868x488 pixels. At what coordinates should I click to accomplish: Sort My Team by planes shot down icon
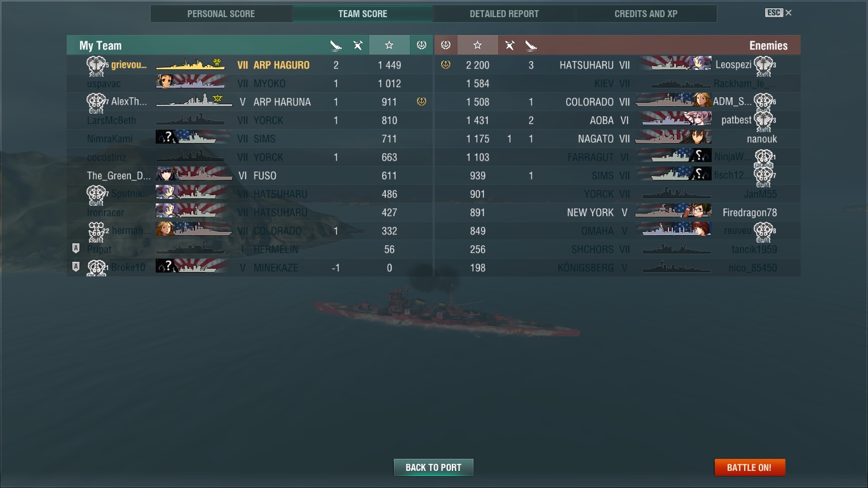coord(358,45)
